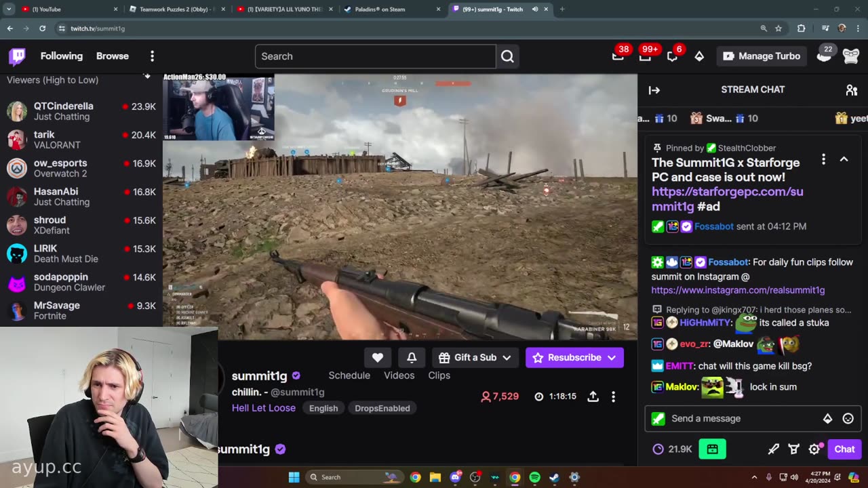Screen dimensions: 868x488
Task: Open shroud XDefiant channel in sidebar
Action: click(81, 225)
